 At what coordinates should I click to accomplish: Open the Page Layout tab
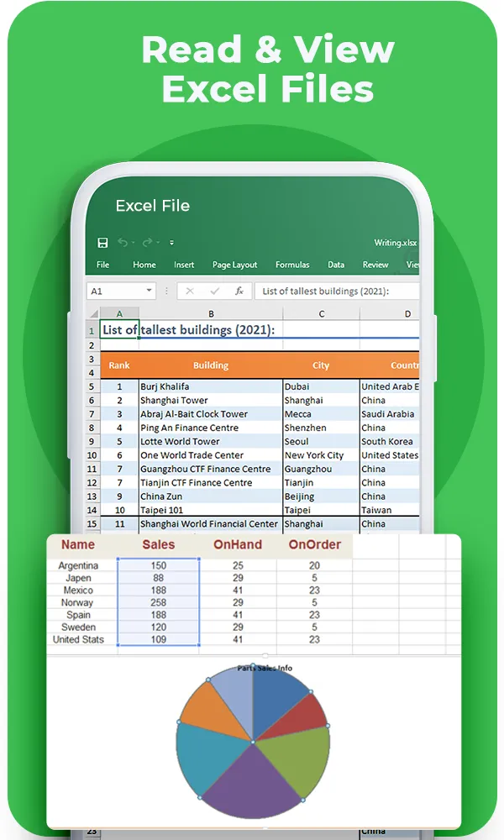(x=234, y=265)
